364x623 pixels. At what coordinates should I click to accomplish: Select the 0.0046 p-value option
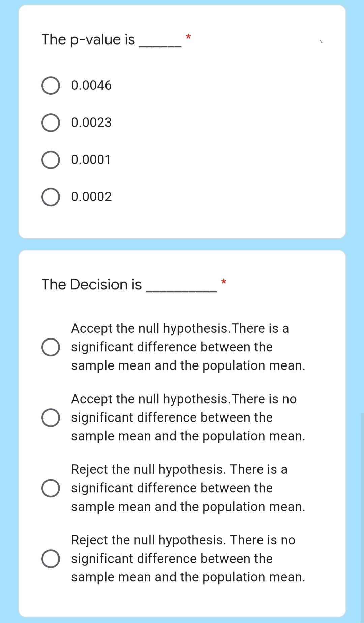point(51,85)
